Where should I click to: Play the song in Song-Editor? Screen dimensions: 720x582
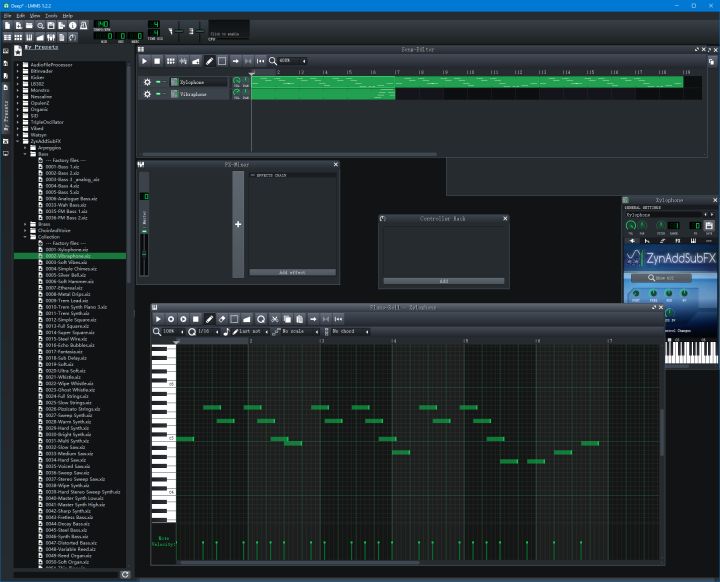coord(145,61)
